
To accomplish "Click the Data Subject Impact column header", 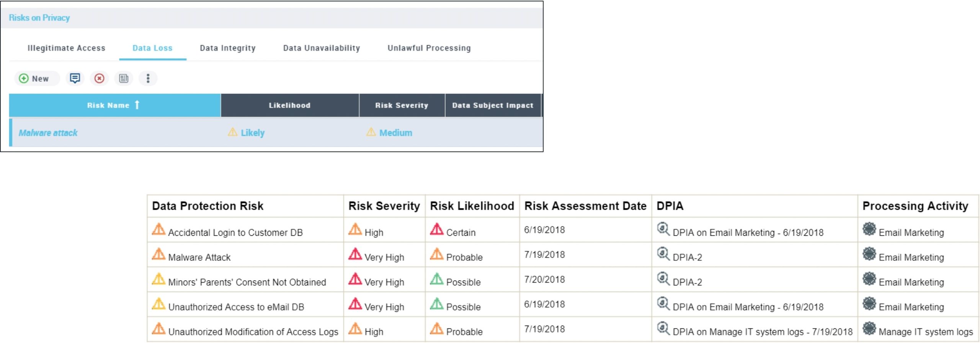I will (x=492, y=105).
